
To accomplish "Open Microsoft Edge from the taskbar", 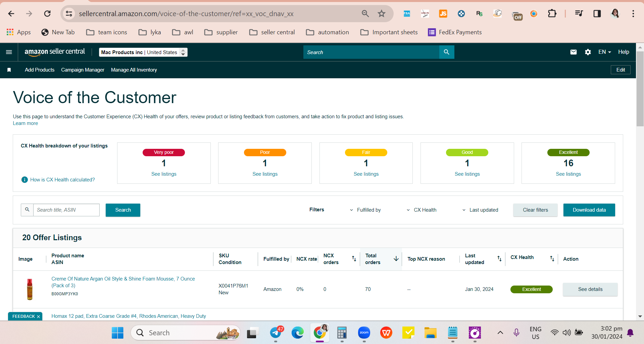I will (297, 333).
